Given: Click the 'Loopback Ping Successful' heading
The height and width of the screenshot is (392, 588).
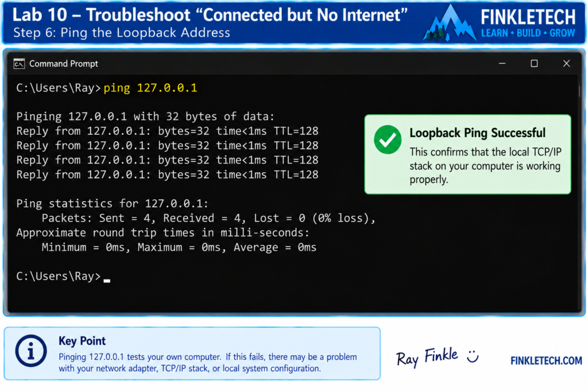Looking at the screenshot, I should point(477,133).
